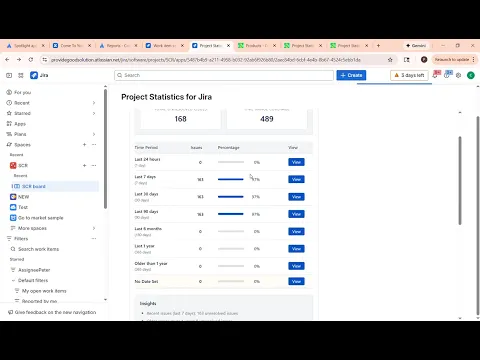480x360 pixels.
Task: Open the Chrome profile avatar
Action: coord(424,60)
